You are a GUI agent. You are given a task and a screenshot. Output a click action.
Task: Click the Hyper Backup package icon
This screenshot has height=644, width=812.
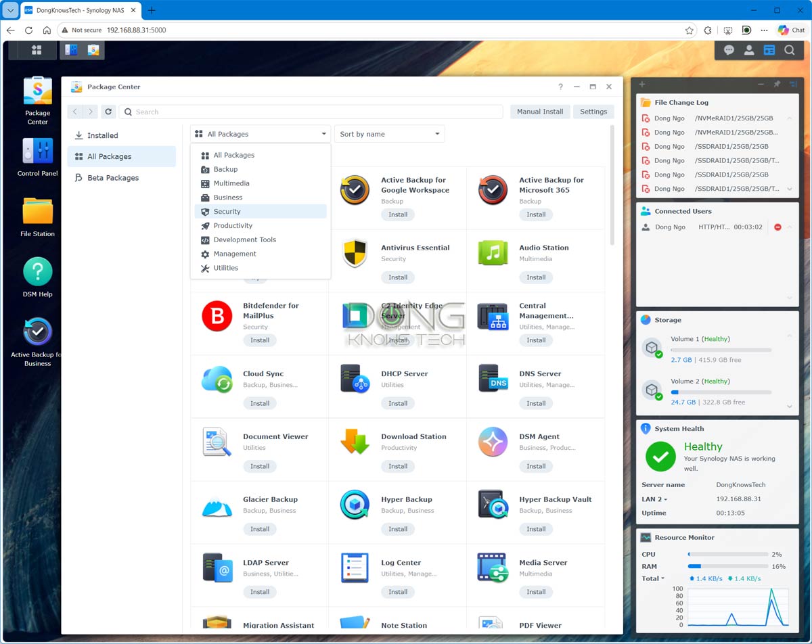click(355, 505)
